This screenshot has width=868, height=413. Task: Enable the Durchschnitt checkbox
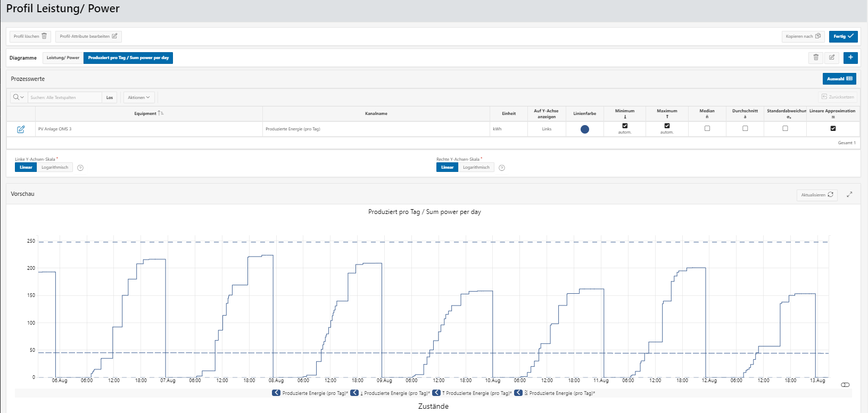coord(745,128)
